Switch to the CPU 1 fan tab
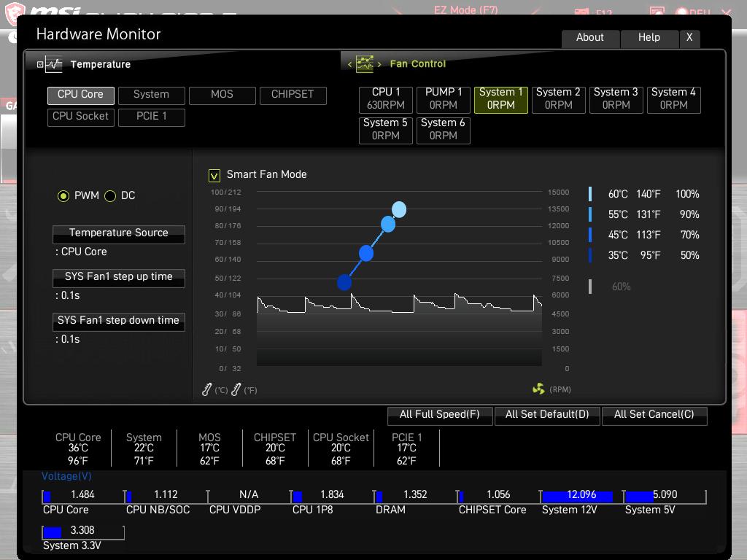 [386, 99]
